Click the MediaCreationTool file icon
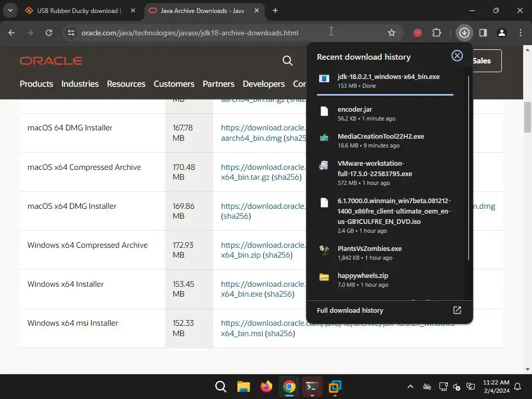This screenshot has width=532, height=399. coord(324,137)
